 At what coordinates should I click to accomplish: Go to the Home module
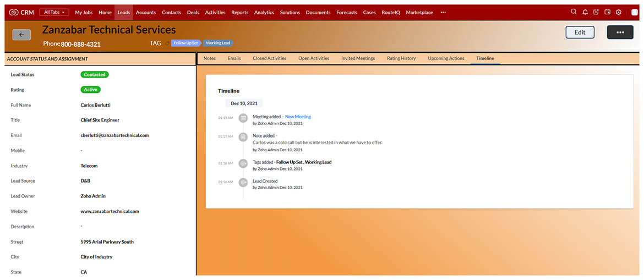[x=105, y=12]
